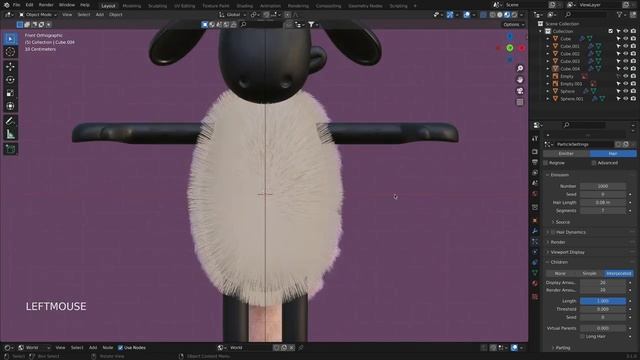Expand the Viewport Display panel
Viewport: 640px width, 360px height.
click(567, 252)
